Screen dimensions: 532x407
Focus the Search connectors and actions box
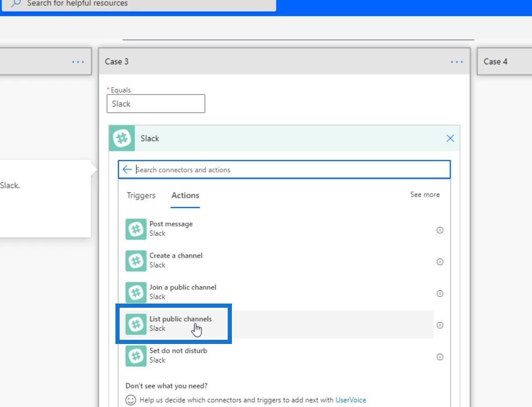click(x=284, y=170)
